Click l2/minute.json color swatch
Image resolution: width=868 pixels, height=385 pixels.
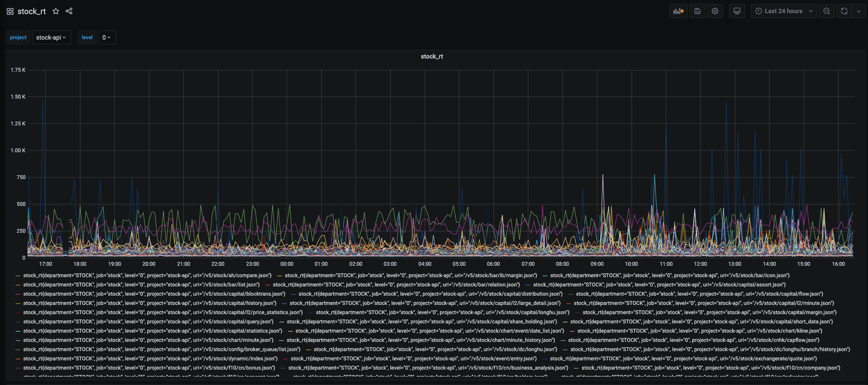(569, 304)
